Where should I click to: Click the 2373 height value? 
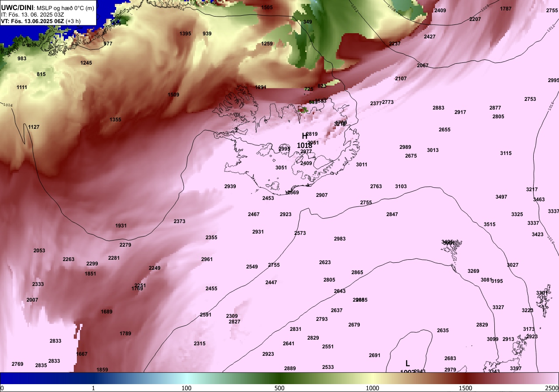[179, 221]
